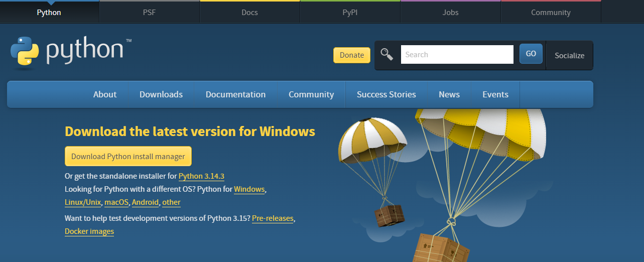
Task: Click the yellow Donate button
Action: [351, 55]
